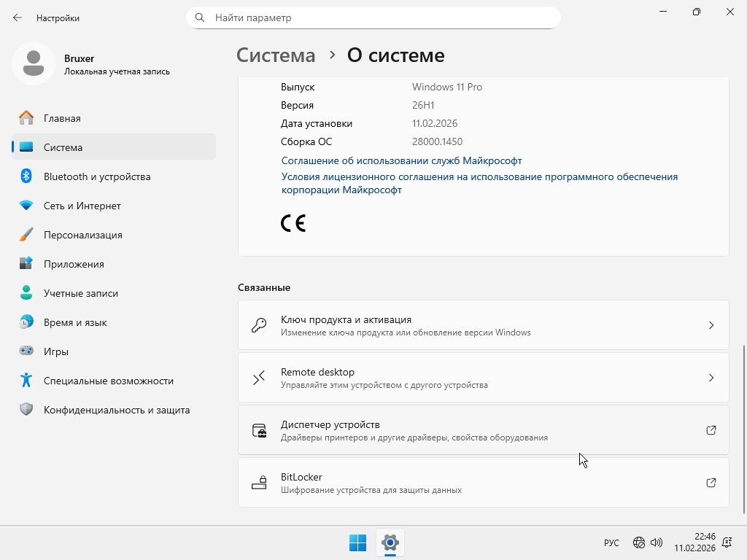Click volume speaker icon in tray
The height and width of the screenshot is (560, 747).
tap(657, 542)
